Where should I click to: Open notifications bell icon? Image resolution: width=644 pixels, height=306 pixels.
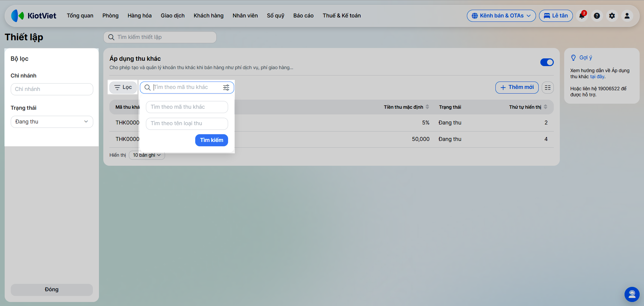[582, 16]
